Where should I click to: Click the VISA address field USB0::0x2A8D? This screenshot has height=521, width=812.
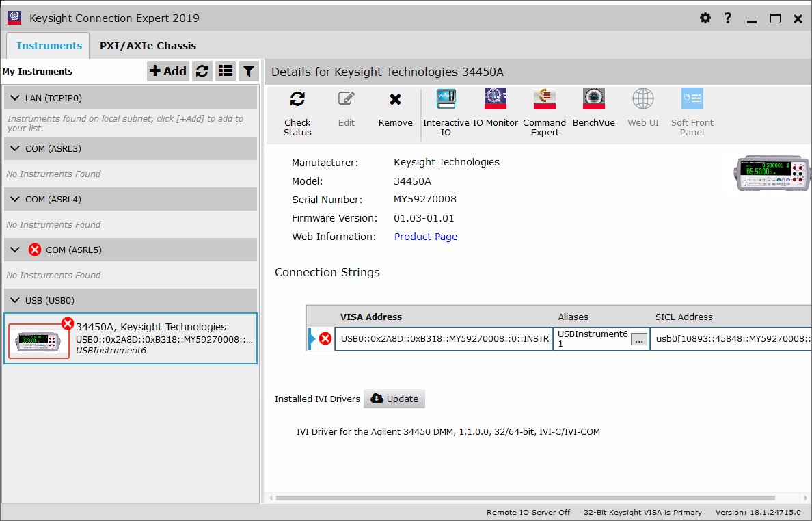444,338
